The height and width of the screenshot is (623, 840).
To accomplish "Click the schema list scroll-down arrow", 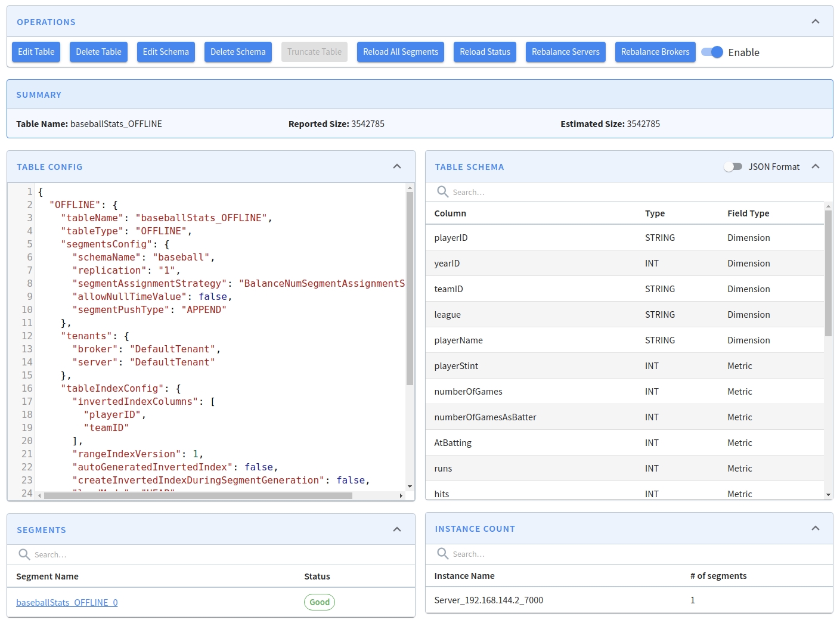I will (828, 495).
